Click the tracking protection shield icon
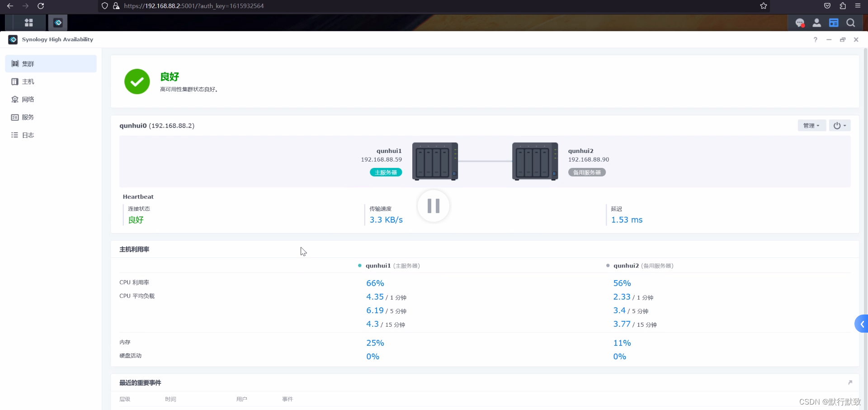This screenshot has height=410, width=868. (105, 6)
